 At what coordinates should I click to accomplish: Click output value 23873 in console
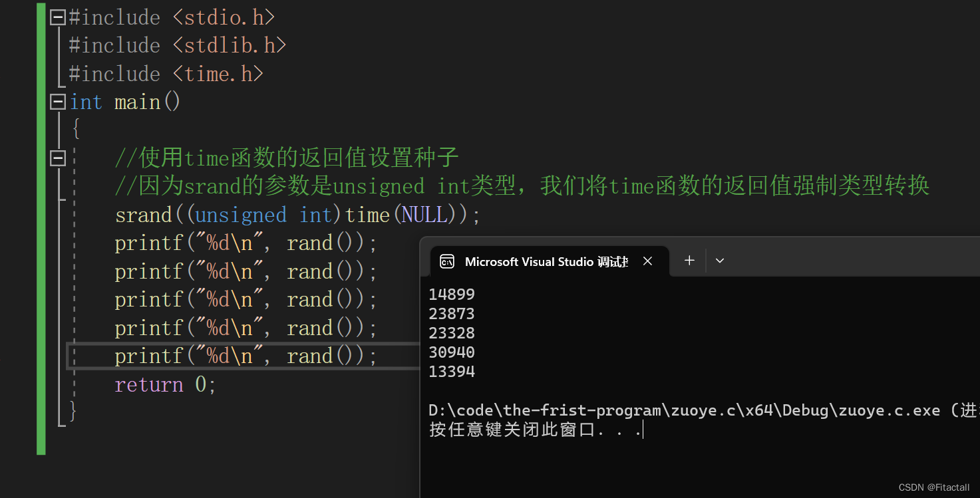click(452, 313)
